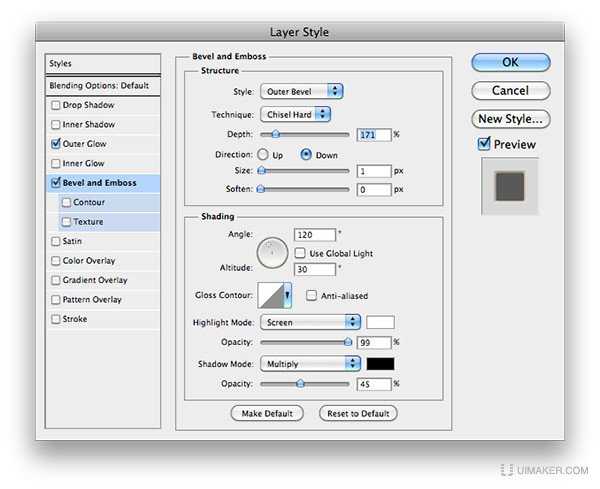Open the black Shadow color swatch
Viewport: 600px width, 489px height.
380,363
